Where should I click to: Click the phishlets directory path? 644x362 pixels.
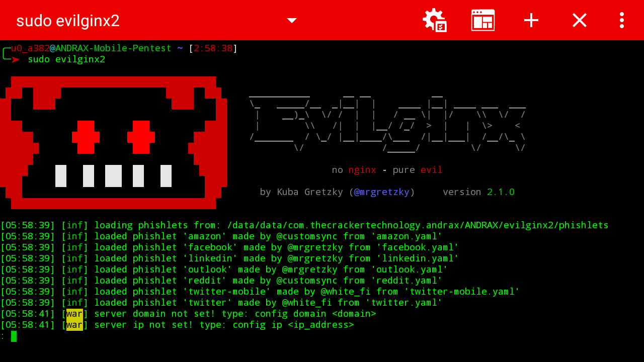click(418, 225)
